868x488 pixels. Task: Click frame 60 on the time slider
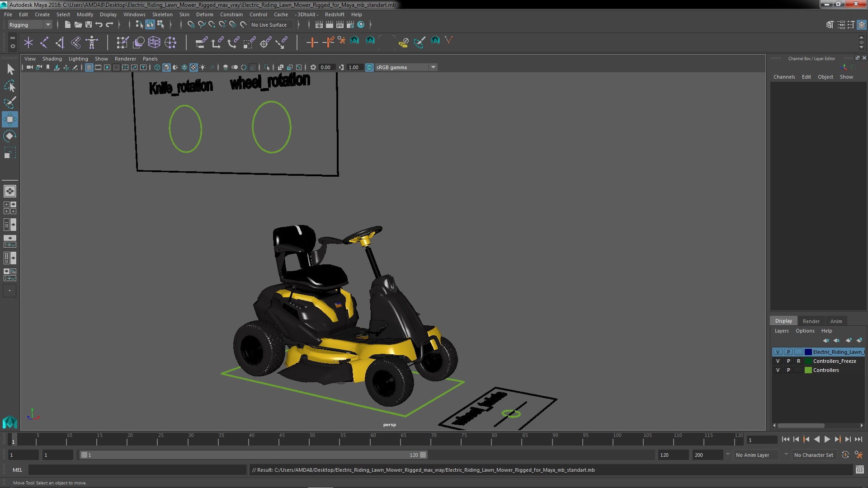(x=373, y=439)
